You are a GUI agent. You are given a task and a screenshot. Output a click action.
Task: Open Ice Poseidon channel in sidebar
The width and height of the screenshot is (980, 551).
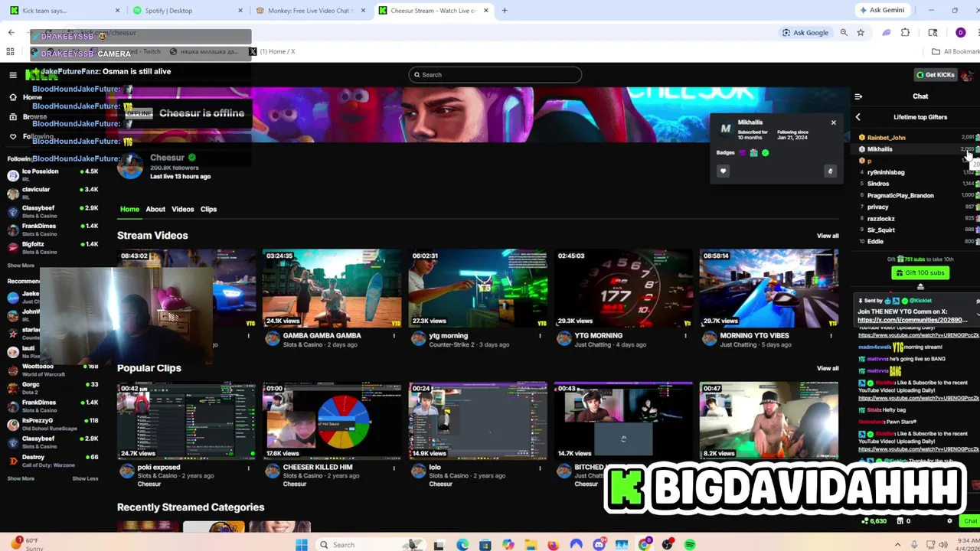[x=52, y=175]
